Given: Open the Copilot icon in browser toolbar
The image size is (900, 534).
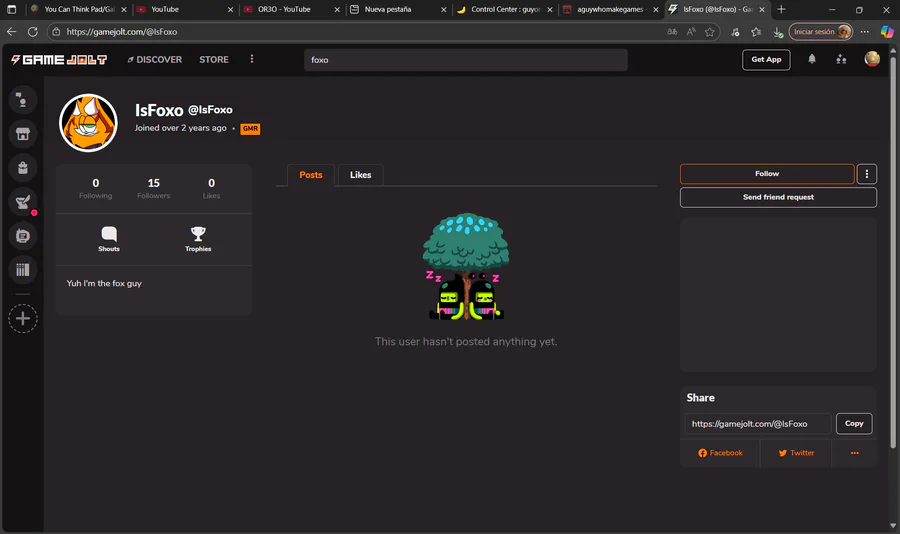Looking at the screenshot, I should 887,32.
